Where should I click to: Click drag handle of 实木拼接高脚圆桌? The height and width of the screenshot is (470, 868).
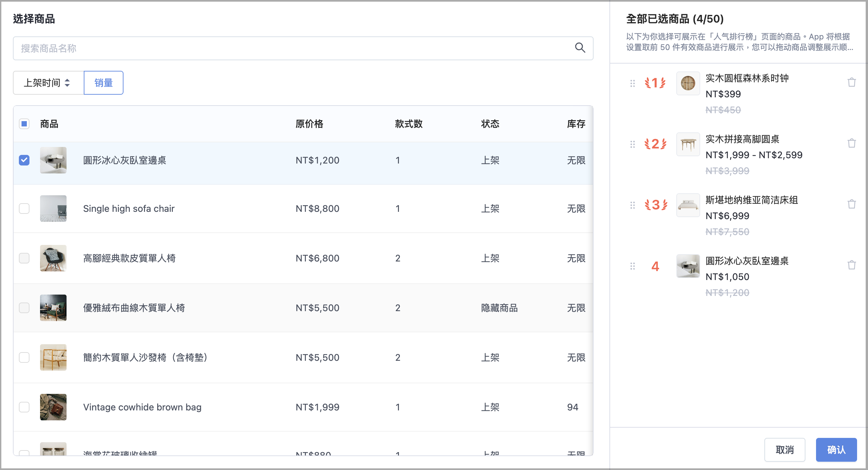point(633,144)
